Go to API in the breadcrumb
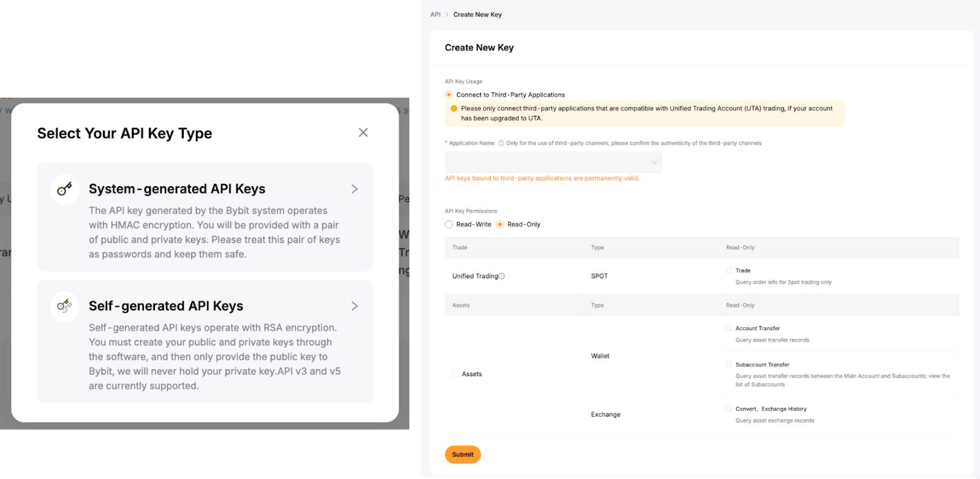Image resolution: width=980 pixels, height=479 pixels. click(435, 15)
